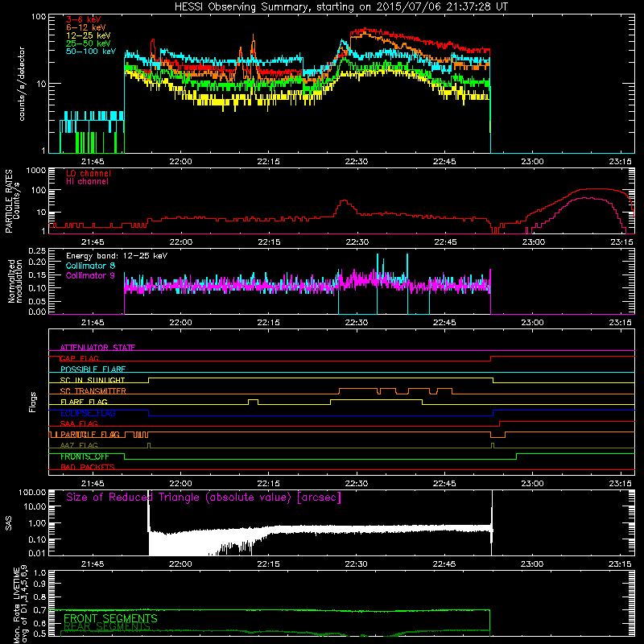Select the '50-100 keV' cyan legend label
Screen dimensions: 644x644
91,52
